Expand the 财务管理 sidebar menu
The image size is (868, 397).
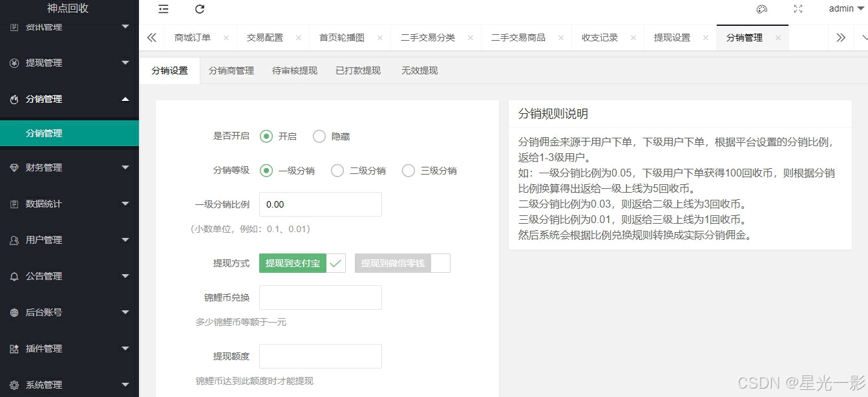(125, 167)
